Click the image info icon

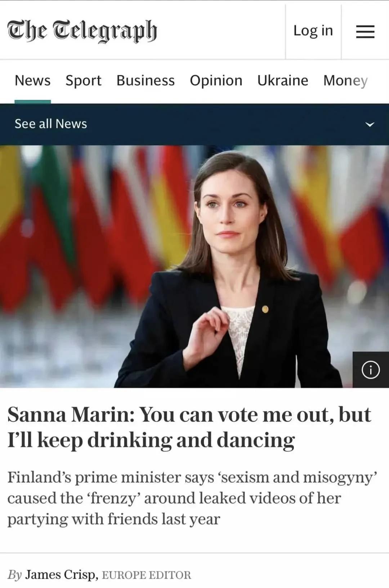pos(371,370)
